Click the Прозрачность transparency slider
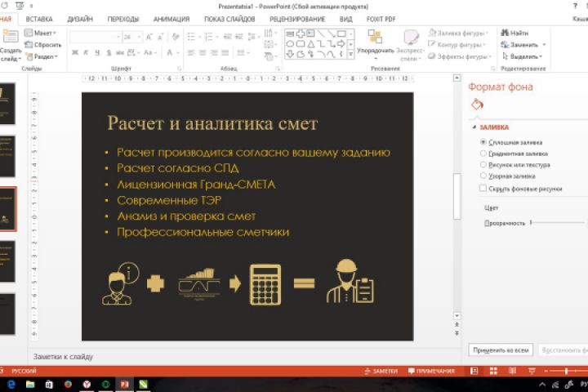The width and height of the screenshot is (588, 392). tap(558, 223)
